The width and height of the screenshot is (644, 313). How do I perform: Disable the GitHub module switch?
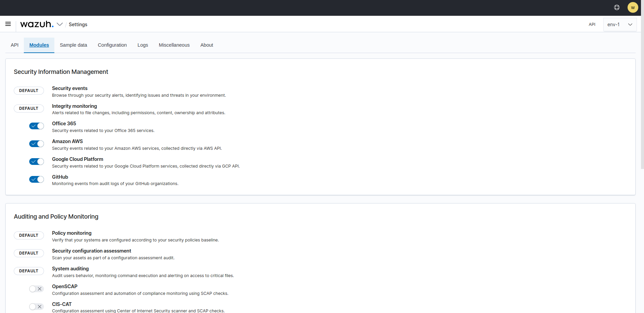[x=37, y=179]
